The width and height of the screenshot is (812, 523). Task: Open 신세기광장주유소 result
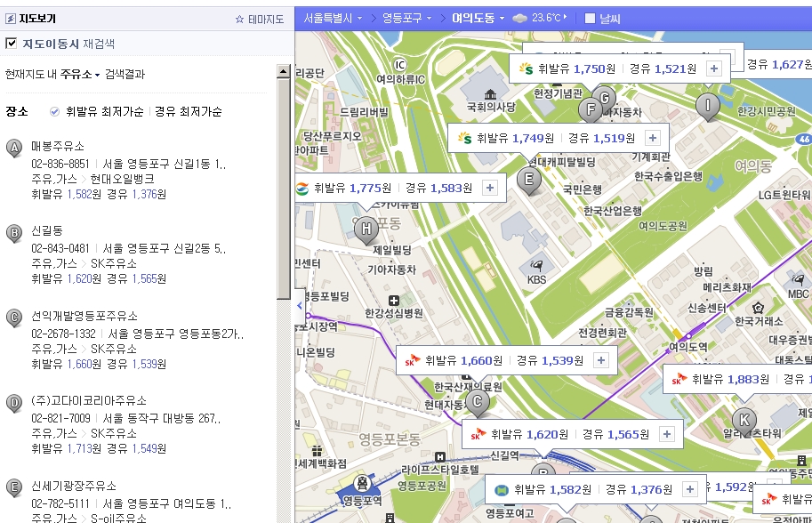click(74, 486)
